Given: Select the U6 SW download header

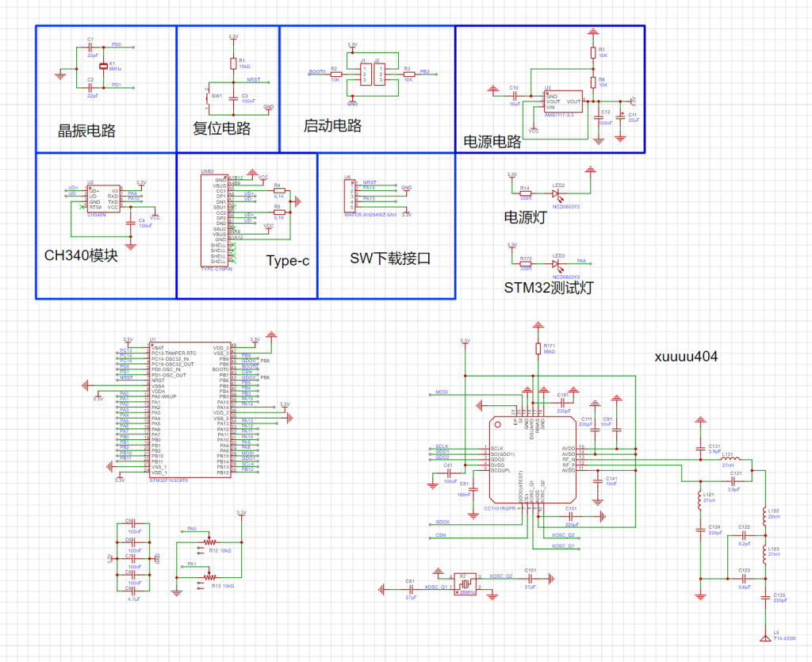Looking at the screenshot, I should (348, 197).
